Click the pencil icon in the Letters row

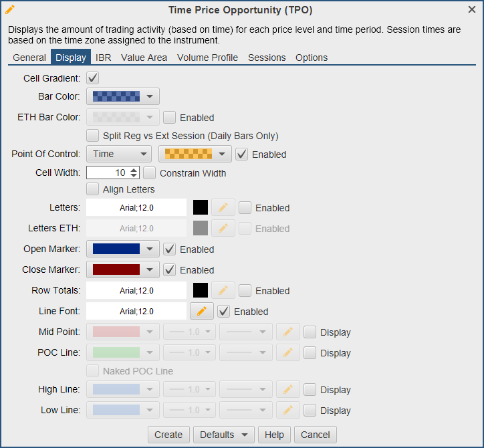pyautogui.click(x=223, y=208)
